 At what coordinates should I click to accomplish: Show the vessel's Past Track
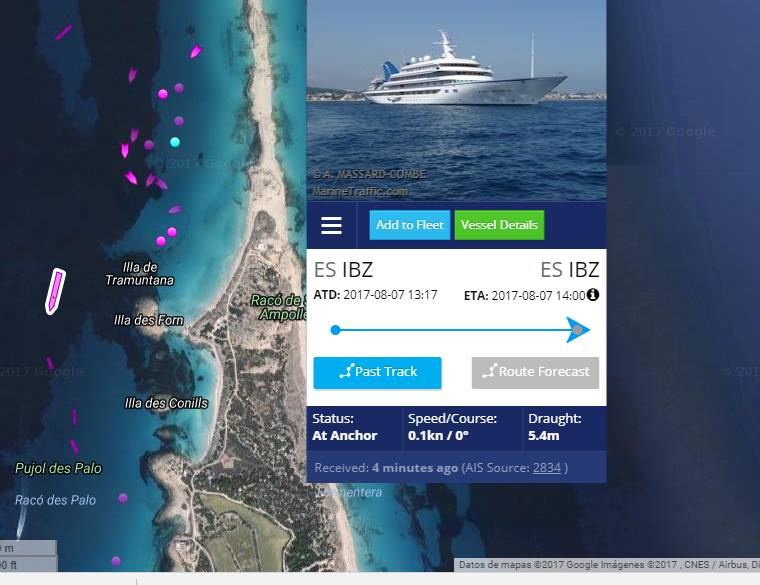click(378, 373)
